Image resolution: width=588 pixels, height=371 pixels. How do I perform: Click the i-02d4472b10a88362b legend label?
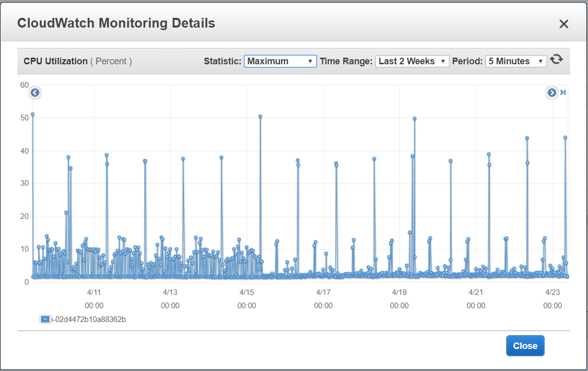[x=88, y=319]
